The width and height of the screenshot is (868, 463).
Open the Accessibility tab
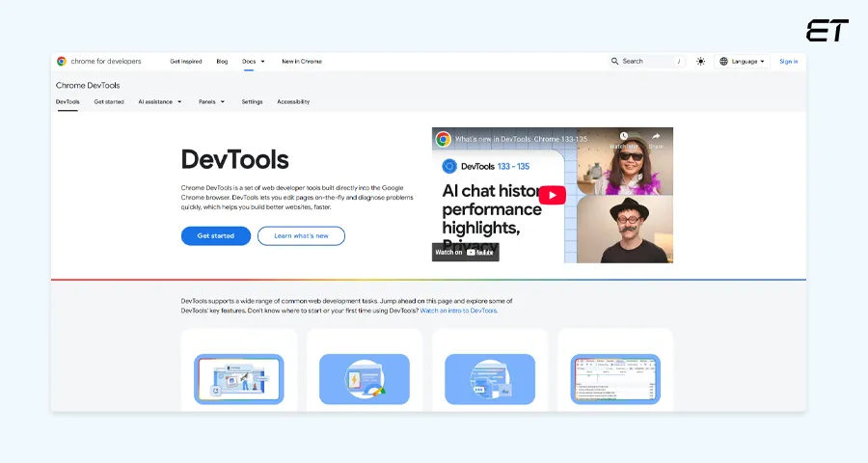(x=293, y=102)
